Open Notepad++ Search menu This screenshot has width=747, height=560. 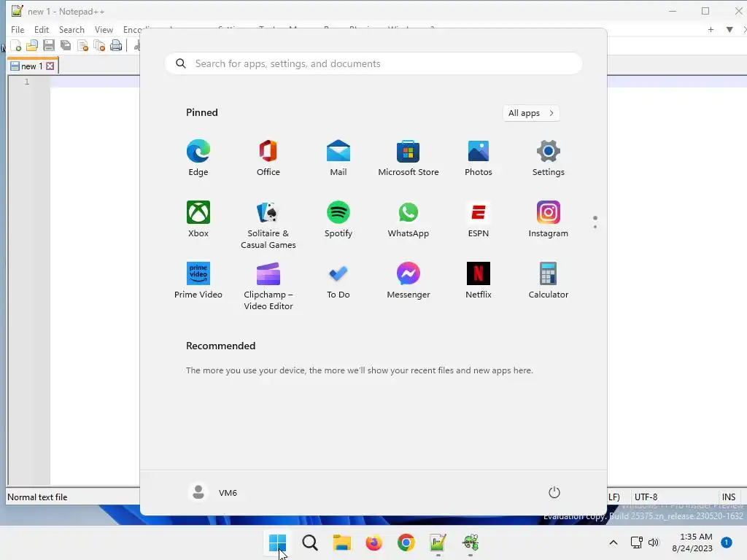[71, 29]
